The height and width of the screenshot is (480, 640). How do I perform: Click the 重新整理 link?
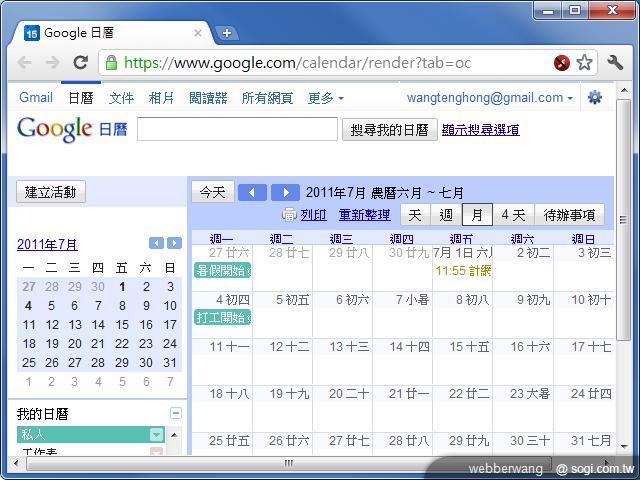coord(364,215)
